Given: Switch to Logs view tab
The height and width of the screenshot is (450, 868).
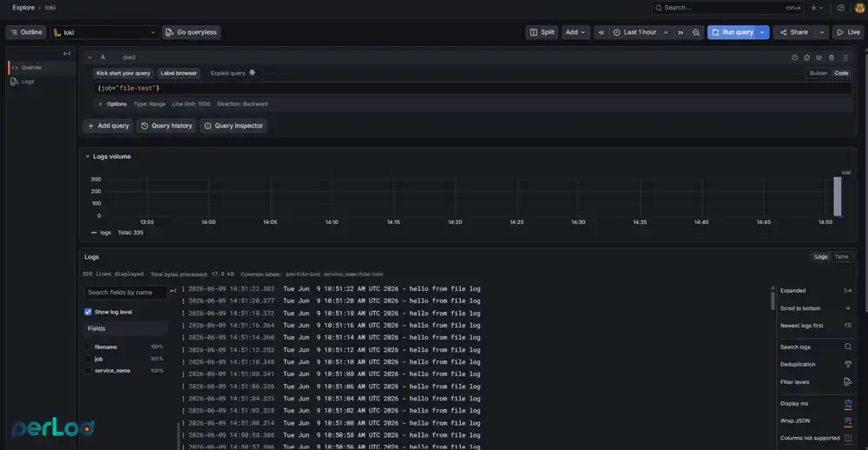Looking at the screenshot, I should tap(821, 256).
